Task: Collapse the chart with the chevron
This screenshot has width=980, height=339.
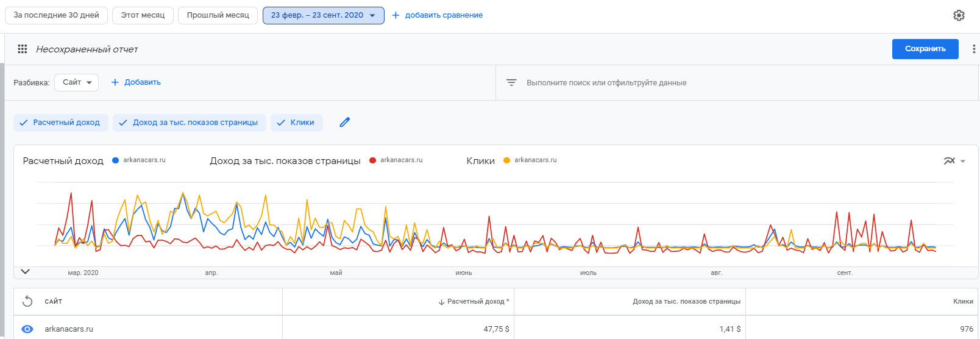Action: tap(26, 272)
